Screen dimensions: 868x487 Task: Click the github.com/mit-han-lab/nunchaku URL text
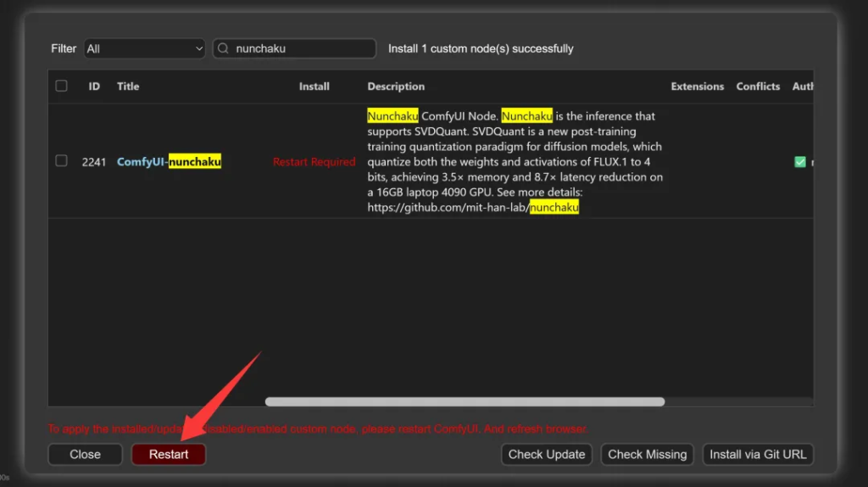473,207
